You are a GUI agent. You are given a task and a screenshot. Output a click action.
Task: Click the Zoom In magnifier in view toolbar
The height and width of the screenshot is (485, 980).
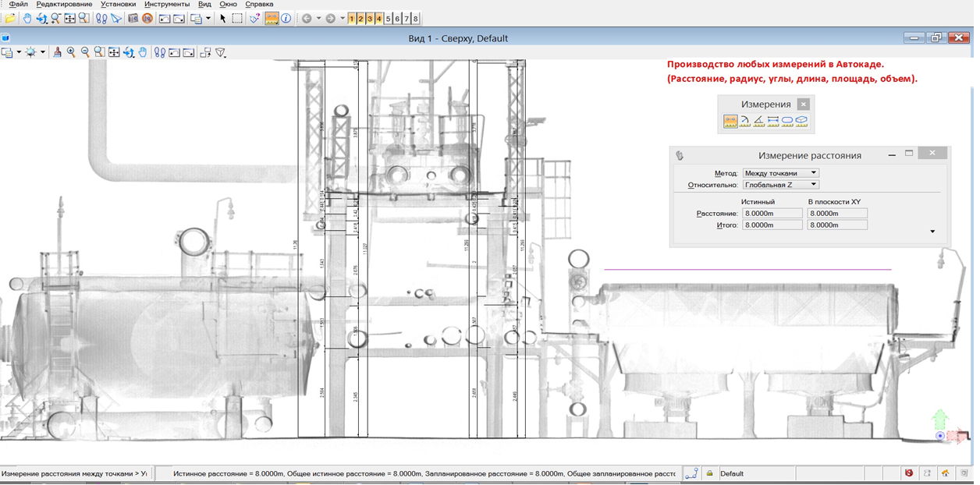click(71, 52)
